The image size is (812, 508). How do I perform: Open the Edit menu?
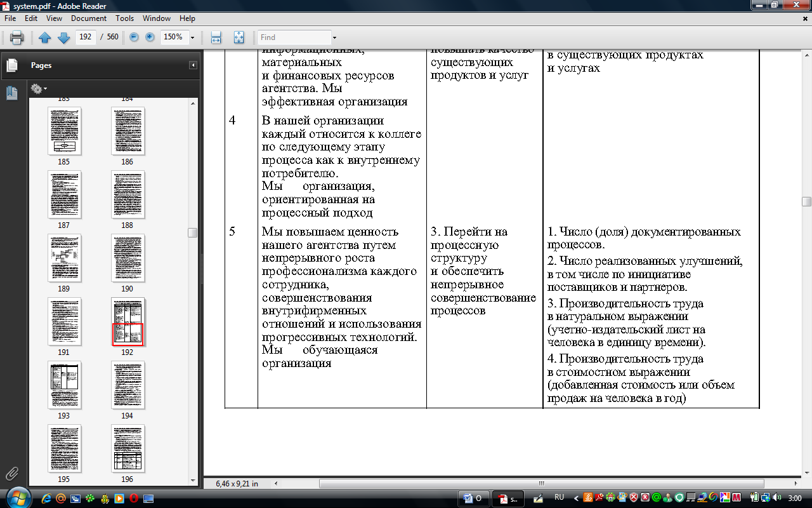click(31, 18)
